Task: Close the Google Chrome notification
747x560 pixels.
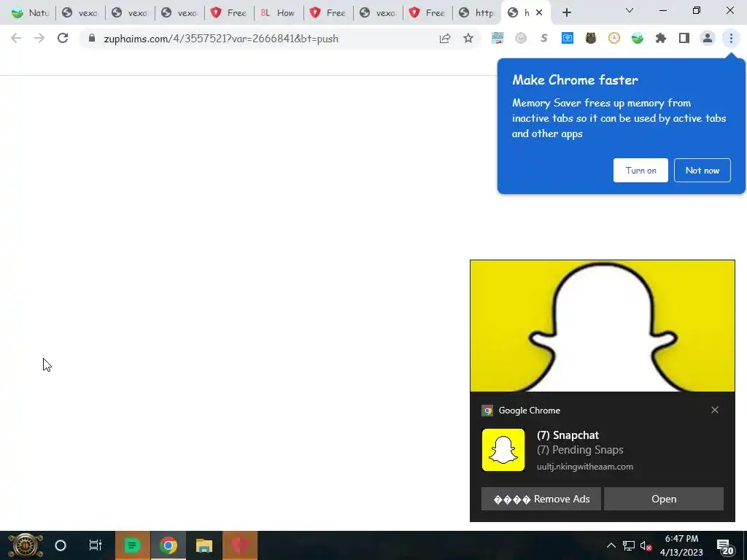Action: (x=715, y=410)
